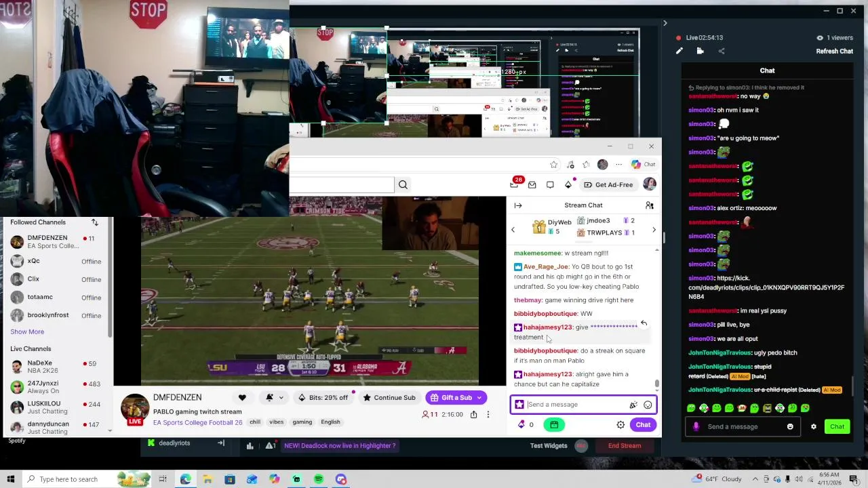The image size is (868, 488).
Task: Click the purple Twitch Chat send button
Action: (643, 425)
